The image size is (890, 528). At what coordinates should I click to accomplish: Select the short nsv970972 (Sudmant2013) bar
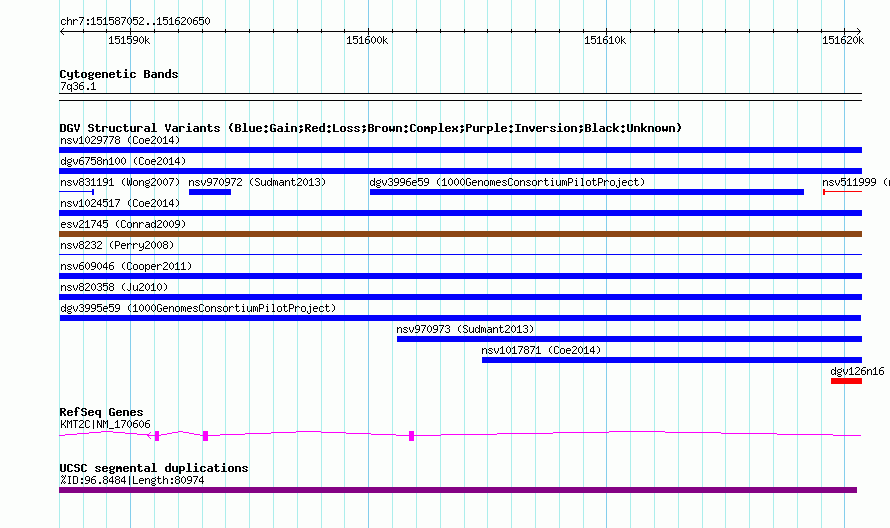(x=210, y=192)
